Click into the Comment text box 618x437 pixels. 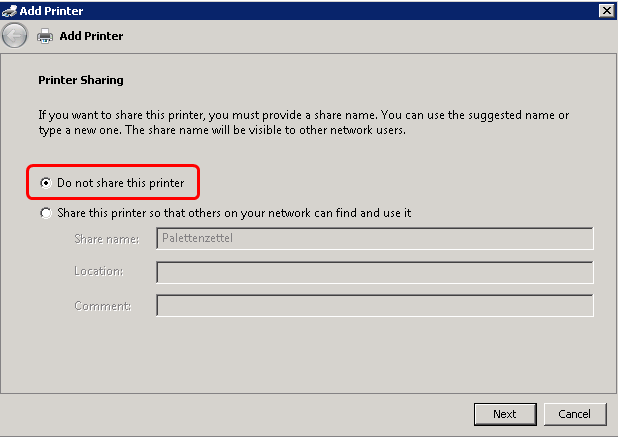[374, 306]
